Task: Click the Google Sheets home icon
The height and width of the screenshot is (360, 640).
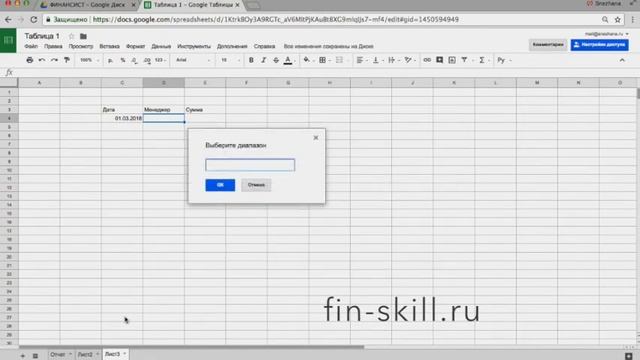Action: click(8, 40)
